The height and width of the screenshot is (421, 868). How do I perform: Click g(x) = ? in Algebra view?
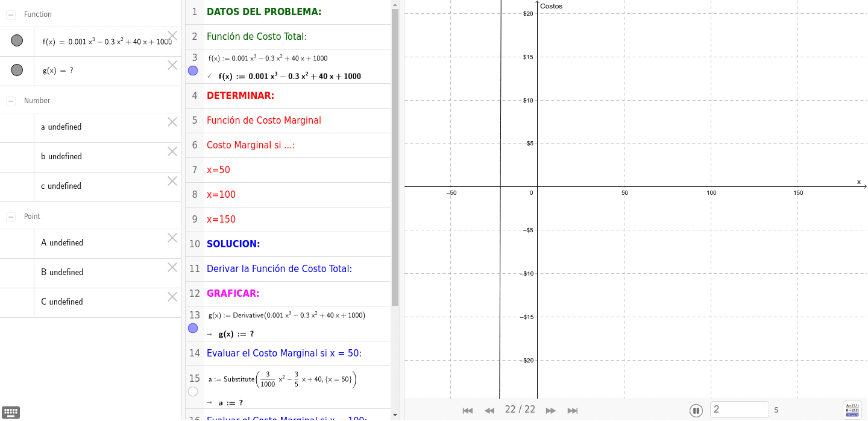58,70
